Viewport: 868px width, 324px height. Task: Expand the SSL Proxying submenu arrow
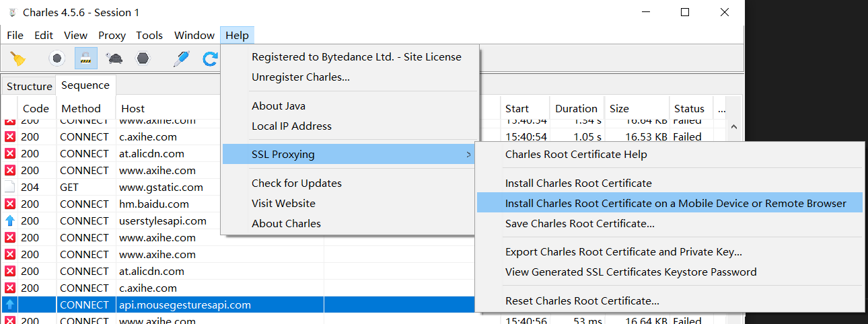point(468,155)
